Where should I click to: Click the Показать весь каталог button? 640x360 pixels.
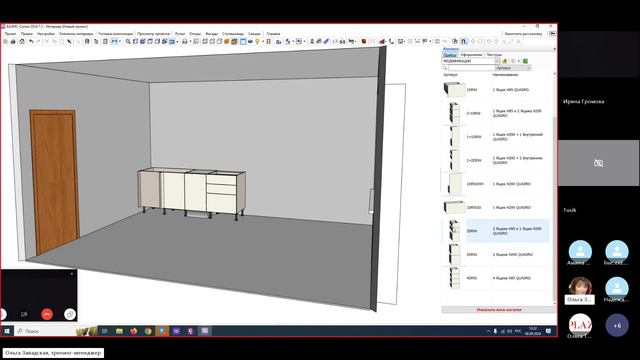[499, 310]
